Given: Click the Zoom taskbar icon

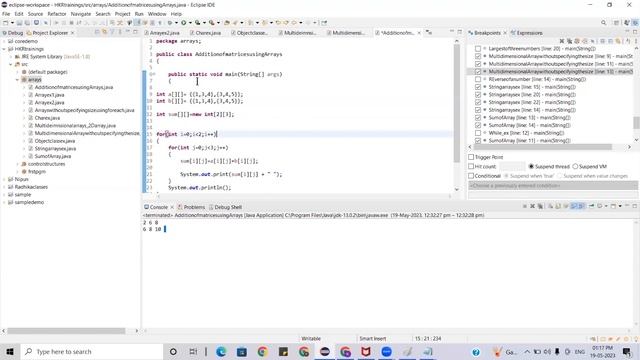Looking at the screenshot, I should tap(387, 351).
